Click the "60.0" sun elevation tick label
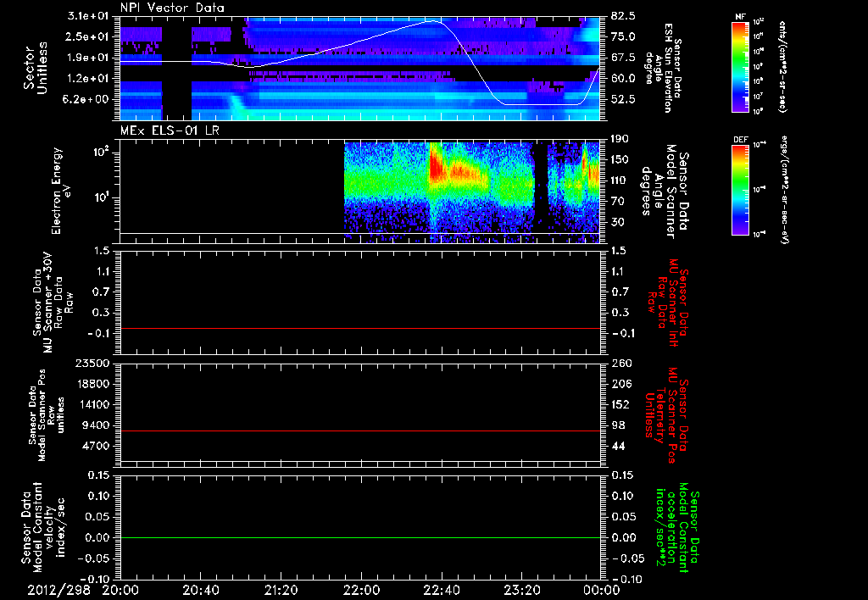Screen dimensions: 868x600 click(623, 78)
